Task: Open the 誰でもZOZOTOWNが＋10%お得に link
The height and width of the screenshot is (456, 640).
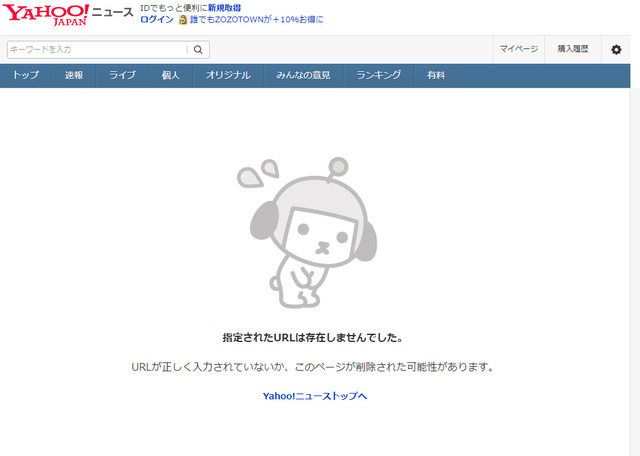Action: click(x=257, y=20)
